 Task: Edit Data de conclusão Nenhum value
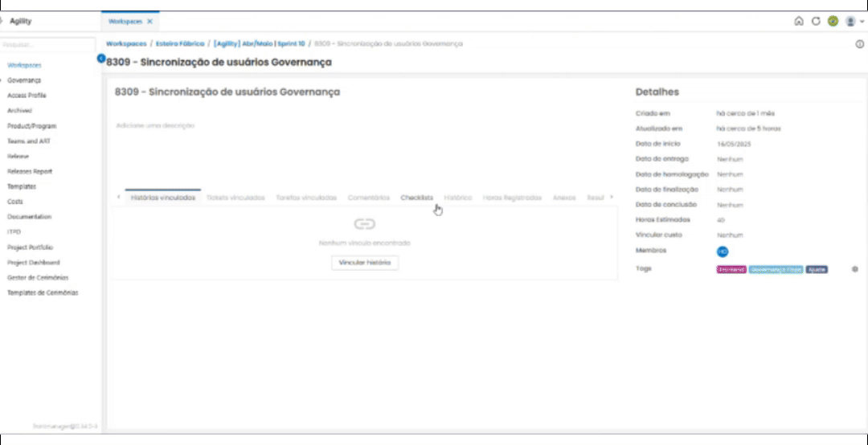coord(730,205)
